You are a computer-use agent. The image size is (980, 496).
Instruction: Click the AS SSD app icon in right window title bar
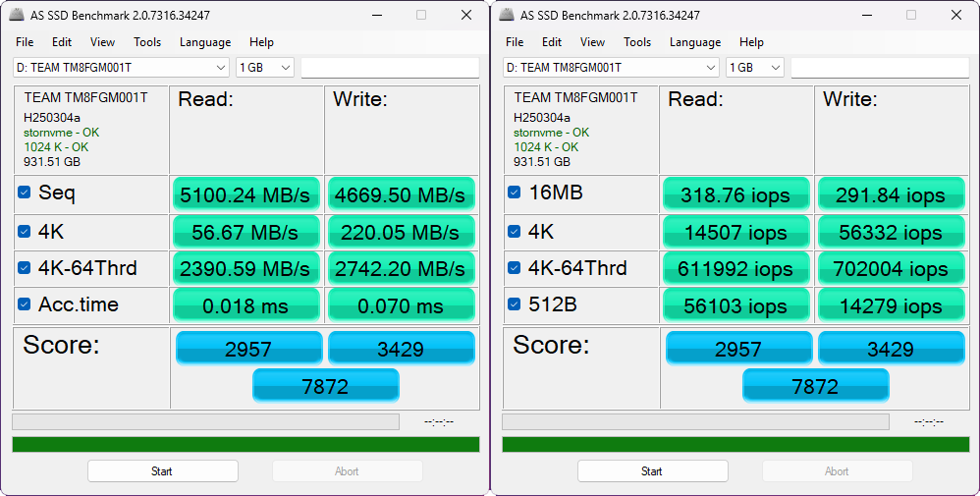click(x=507, y=15)
